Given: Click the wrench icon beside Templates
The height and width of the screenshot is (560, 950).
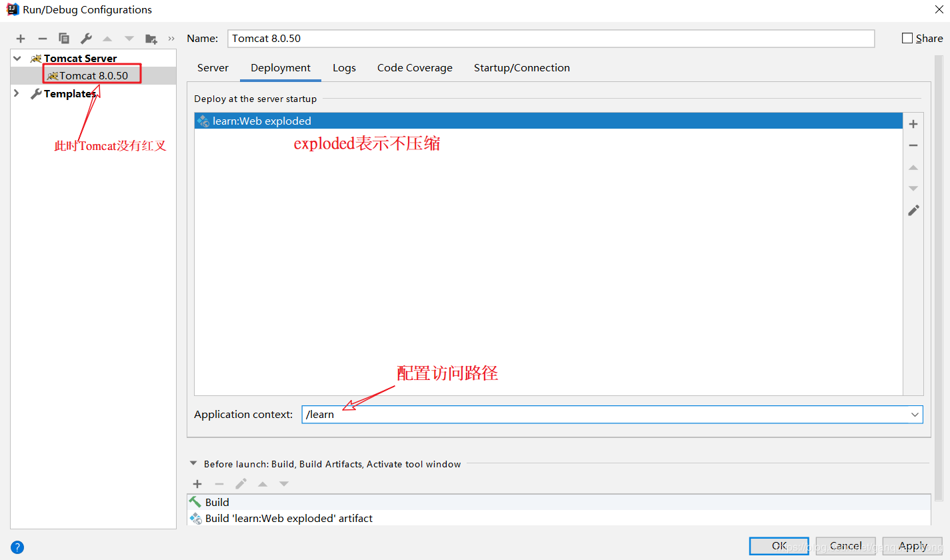Looking at the screenshot, I should point(36,94).
